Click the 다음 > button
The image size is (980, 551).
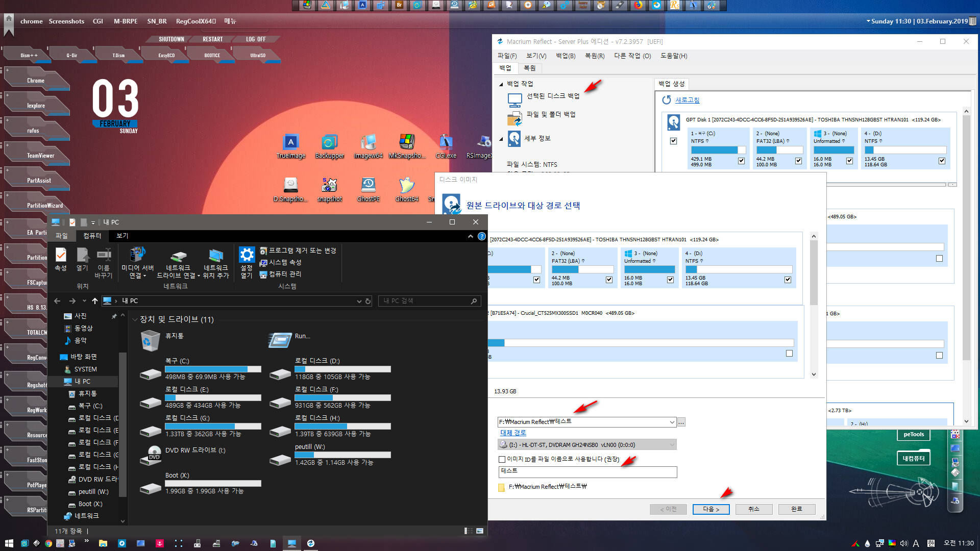coord(710,509)
